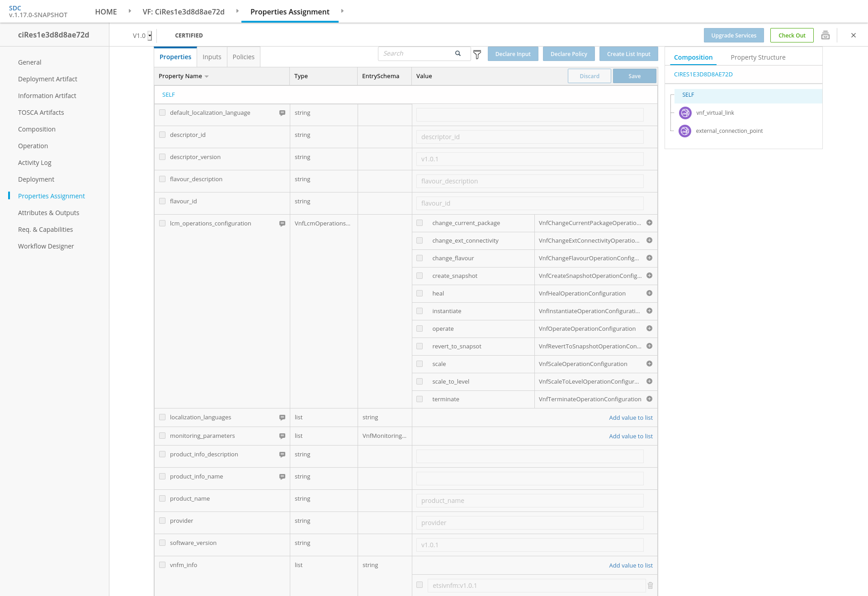
Task: Check the lcm_operations_configuration checkbox
Action: pyautogui.click(x=162, y=223)
